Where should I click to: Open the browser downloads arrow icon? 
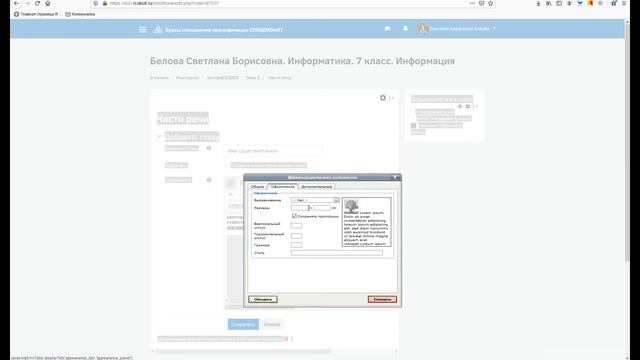pos(538,3)
